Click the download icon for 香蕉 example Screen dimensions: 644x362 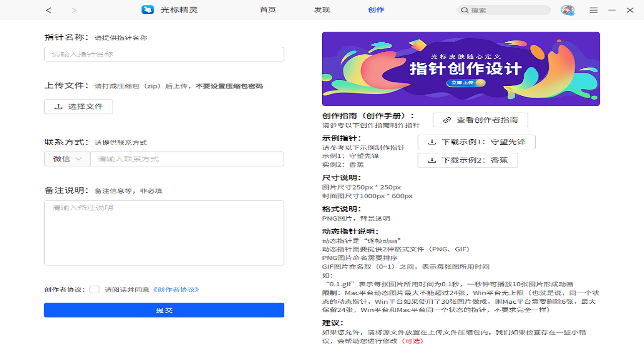point(432,160)
